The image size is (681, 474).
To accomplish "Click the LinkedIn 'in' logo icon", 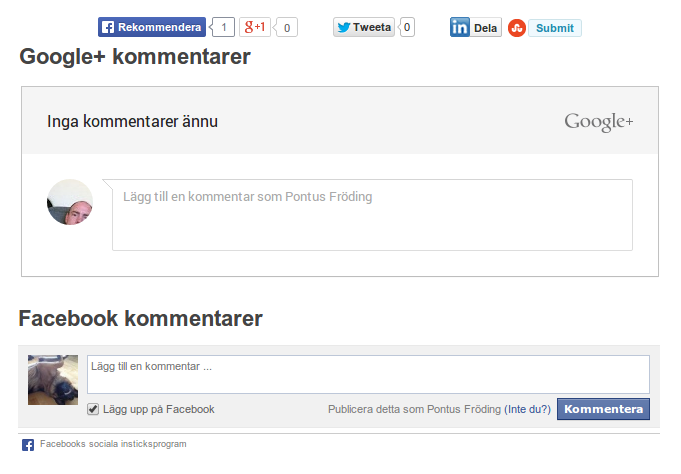I will pos(460,28).
